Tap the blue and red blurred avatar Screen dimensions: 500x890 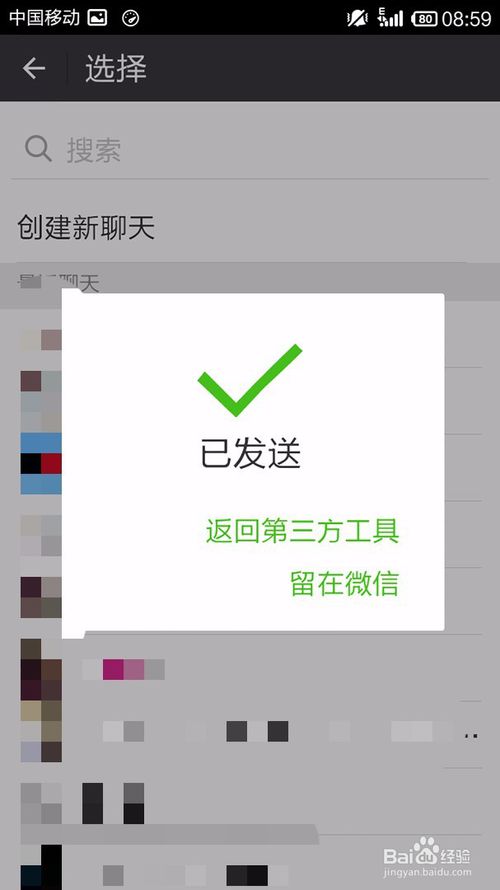click(x=41, y=463)
